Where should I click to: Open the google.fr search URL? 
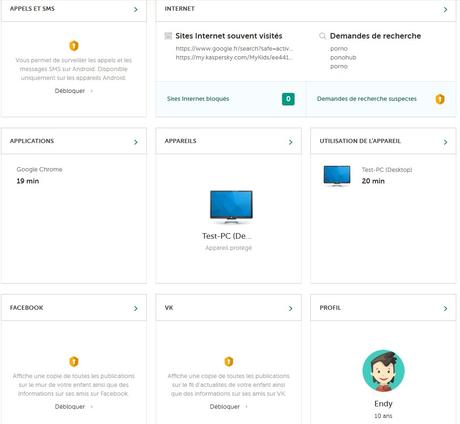point(234,49)
